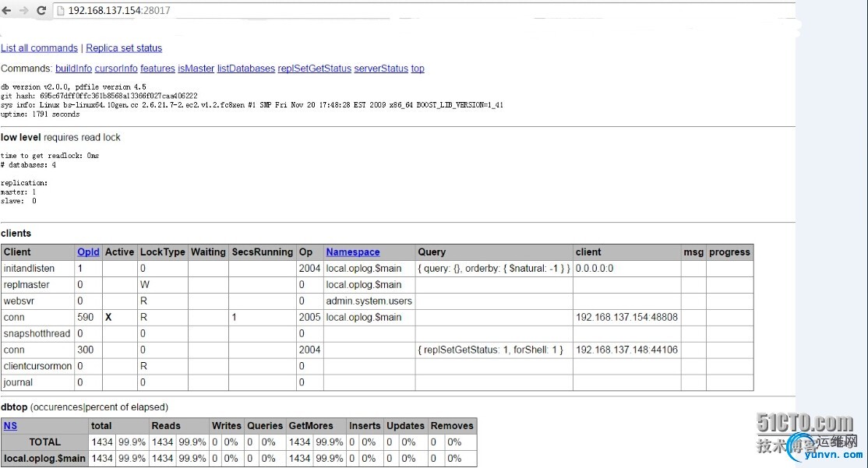
Task: Click the 'time to get readlock' line
Action: (x=50, y=156)
